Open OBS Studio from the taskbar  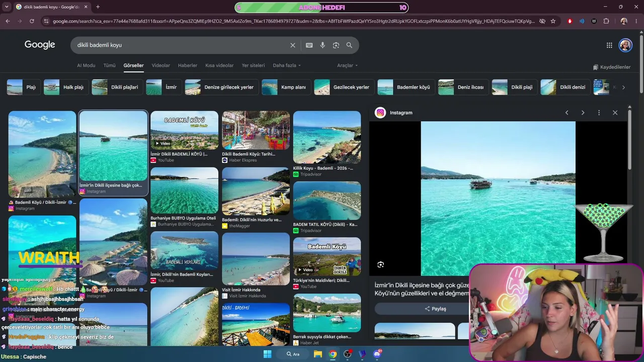click(x=347, y=354)
